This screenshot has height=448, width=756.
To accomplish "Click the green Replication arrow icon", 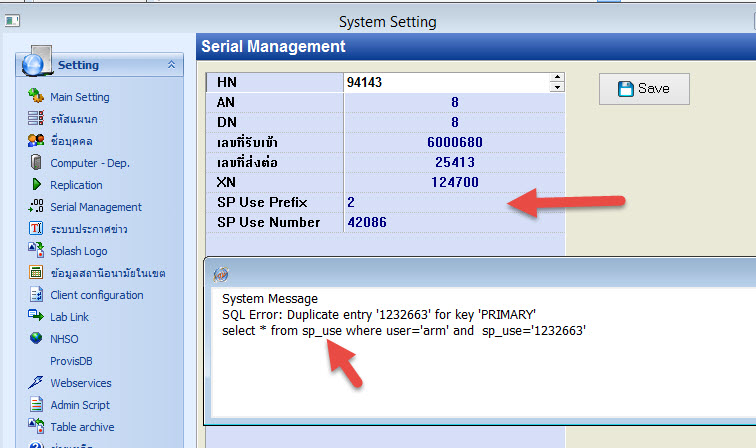I will tap(36, 185).
